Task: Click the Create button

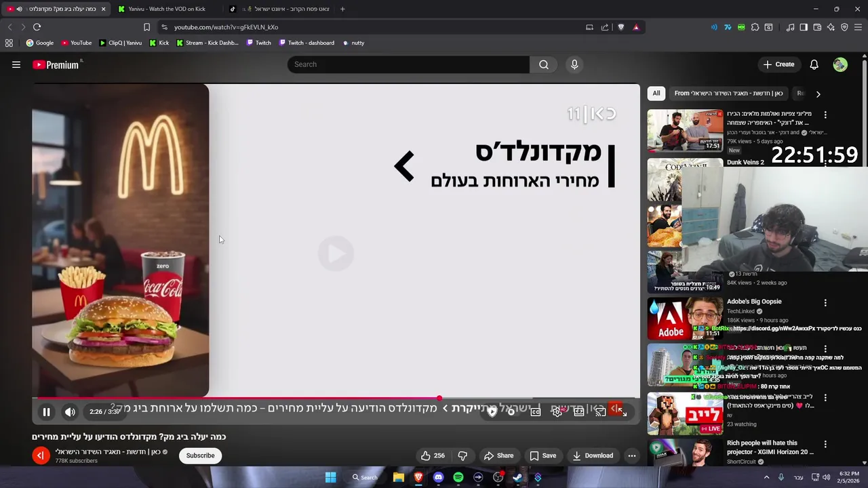Action: click(778, 64)
